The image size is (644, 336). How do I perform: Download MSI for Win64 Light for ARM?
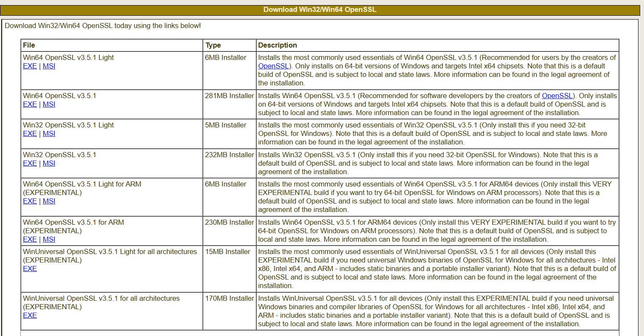click(49, 201)
